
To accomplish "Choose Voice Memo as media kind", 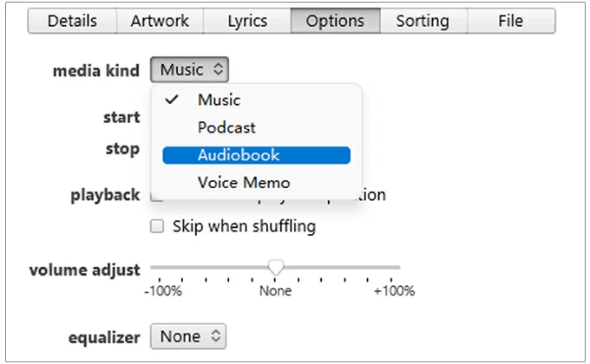I will pos(244,183).
